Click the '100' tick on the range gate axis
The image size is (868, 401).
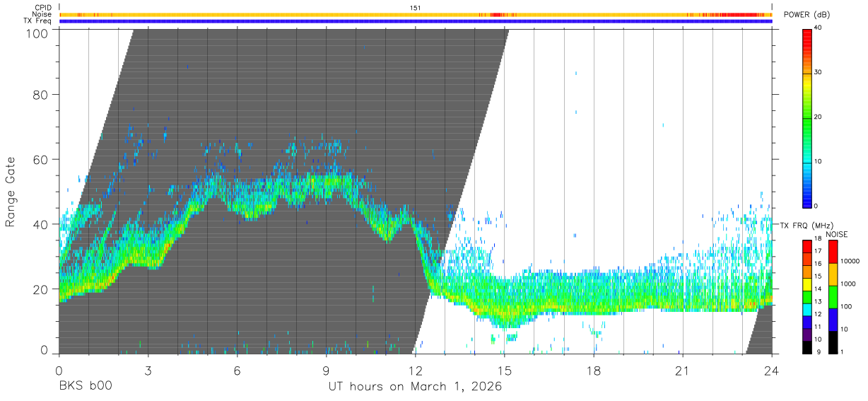[x=37, y=33]
